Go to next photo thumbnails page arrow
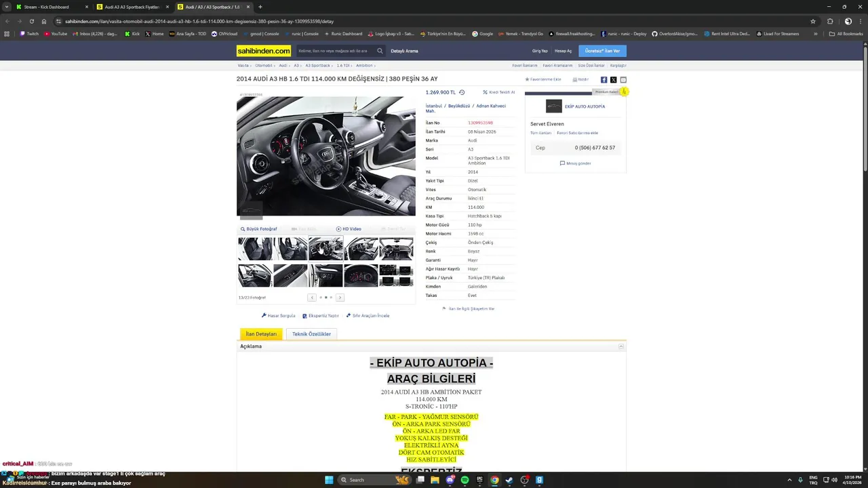 pyautogui.click(x=340, y=298)
